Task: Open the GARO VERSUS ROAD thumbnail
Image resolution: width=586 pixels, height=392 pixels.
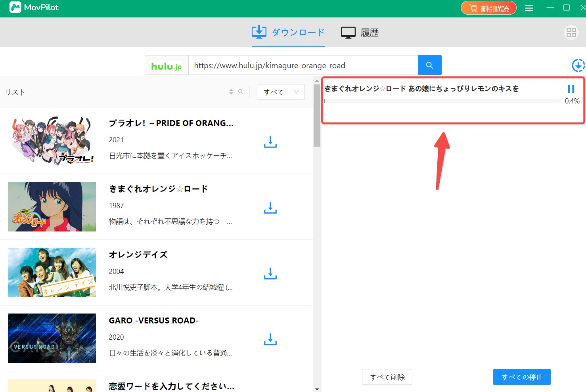Action: point(52,338)
